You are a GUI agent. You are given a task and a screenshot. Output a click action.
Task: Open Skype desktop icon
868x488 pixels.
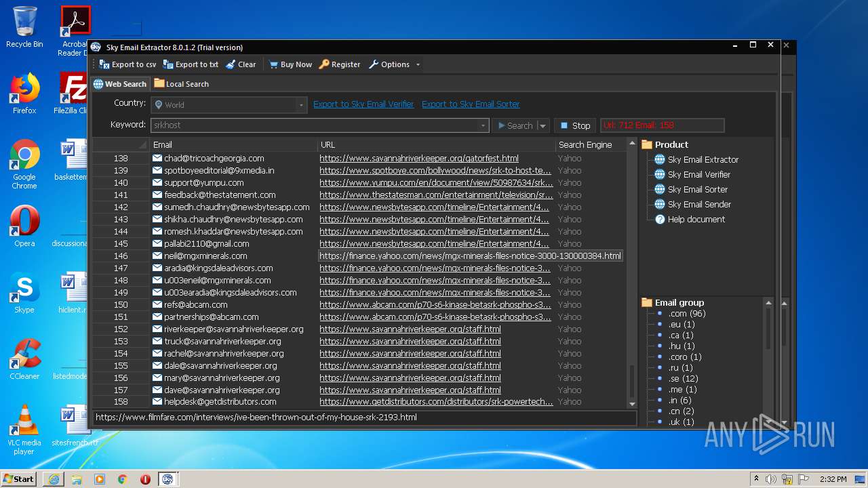24,293
